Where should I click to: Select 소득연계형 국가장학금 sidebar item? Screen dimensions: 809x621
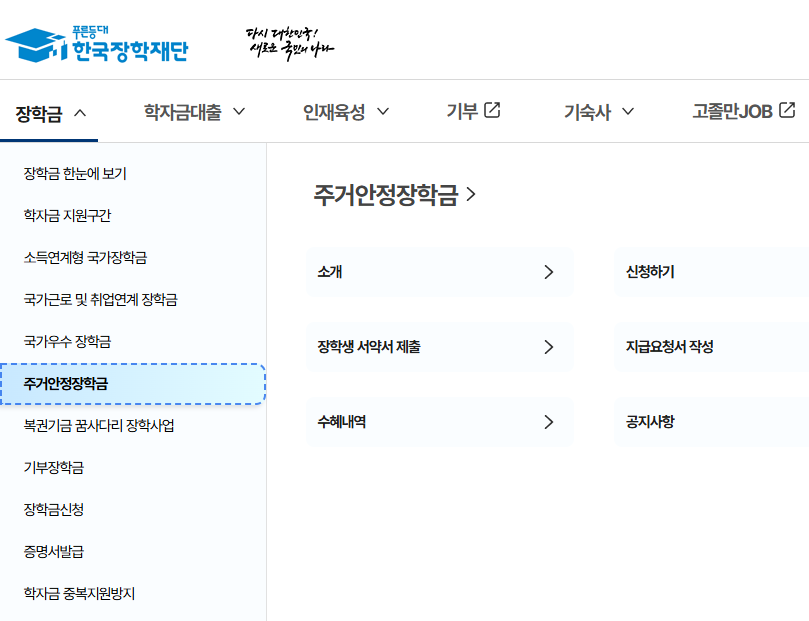tap(85, 258)
